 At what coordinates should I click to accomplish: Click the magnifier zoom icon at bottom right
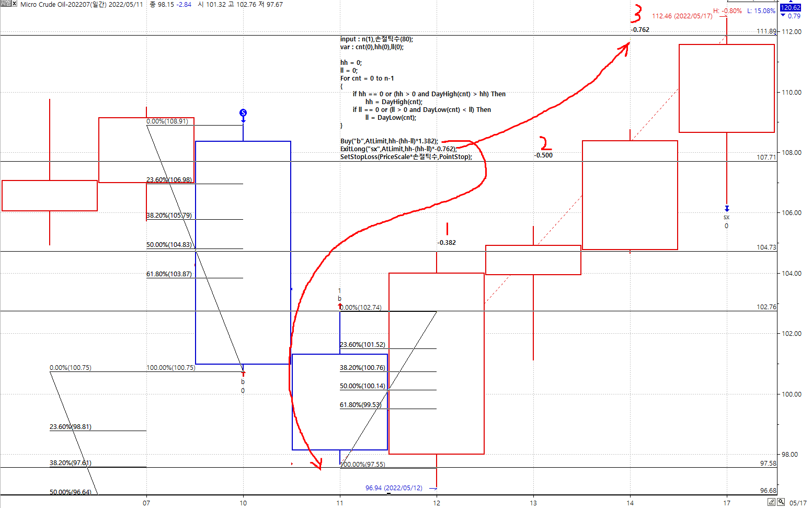tap(781, 502)
